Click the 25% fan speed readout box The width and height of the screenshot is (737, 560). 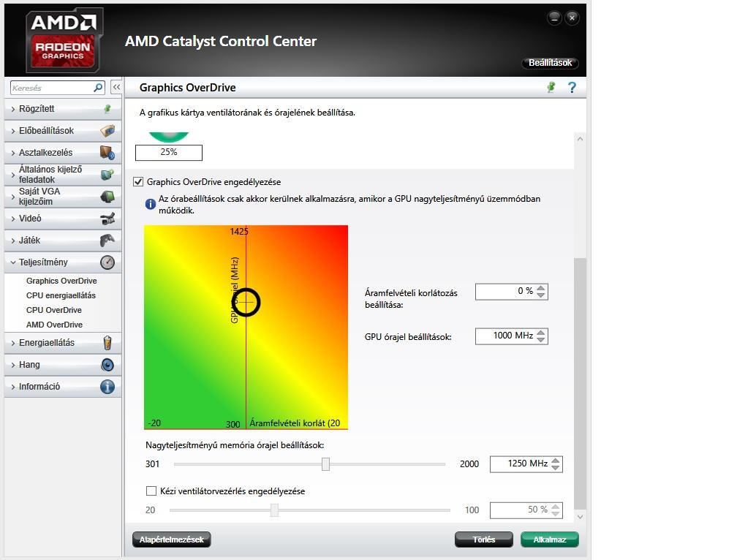[x=169, y=152]
